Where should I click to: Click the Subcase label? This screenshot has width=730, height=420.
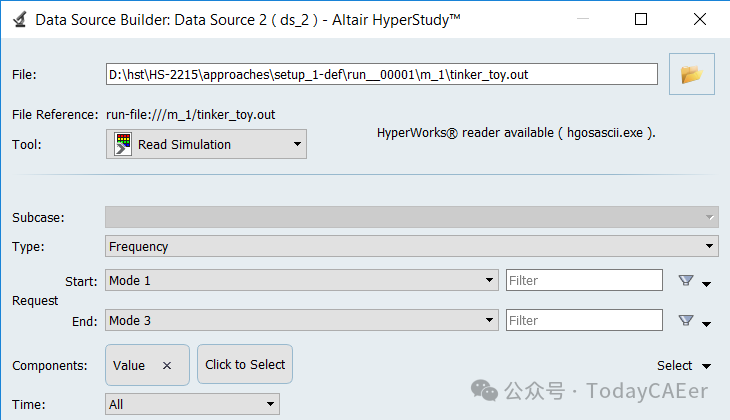(38, 217)
